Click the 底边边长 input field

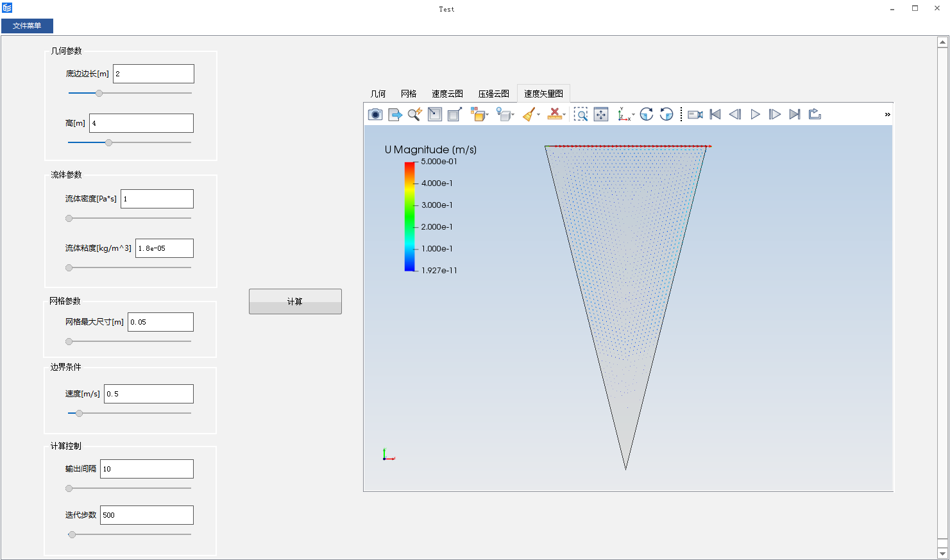coord(153,74)
